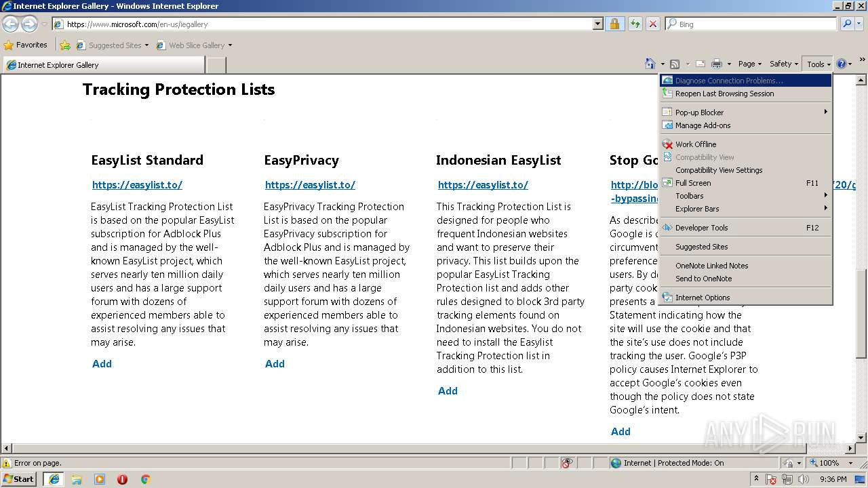The width and height of the screenshot is (868, 488).
Task: Open Compatibility View Settings
Action: pyautogui.click(x=746, y=170)
